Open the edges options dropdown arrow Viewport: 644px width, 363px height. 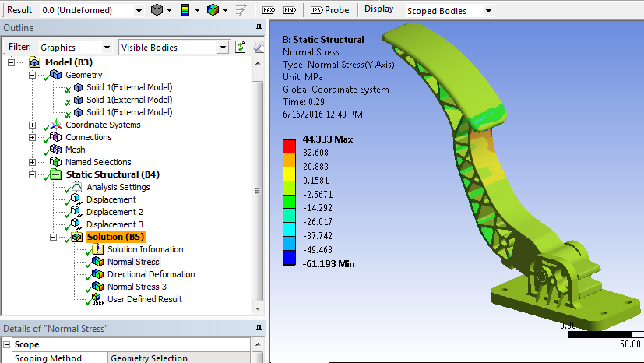pyautogui.click(x=225, y=10)
